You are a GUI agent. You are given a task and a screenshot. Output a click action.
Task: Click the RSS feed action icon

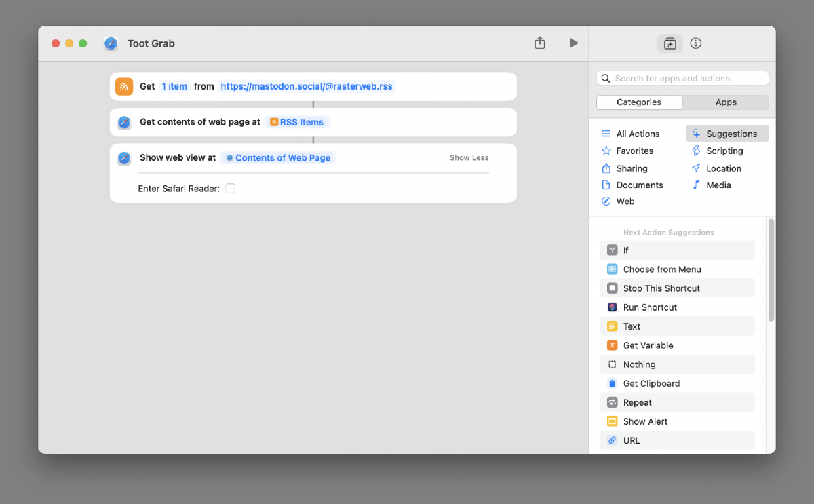point(124,86)
